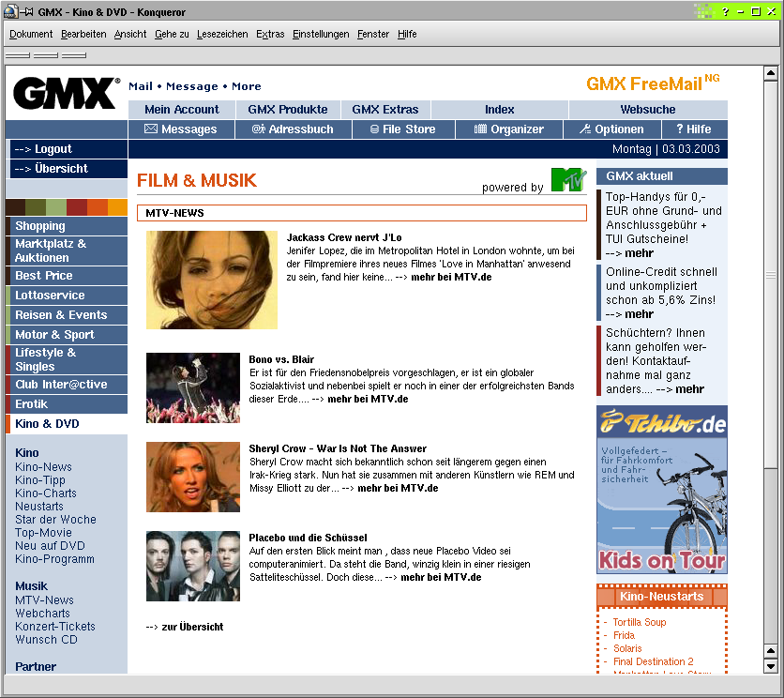Open the Fenster menu
Image resolution: width=784 pixels, height=698 pixels.
tap(373, 34)
